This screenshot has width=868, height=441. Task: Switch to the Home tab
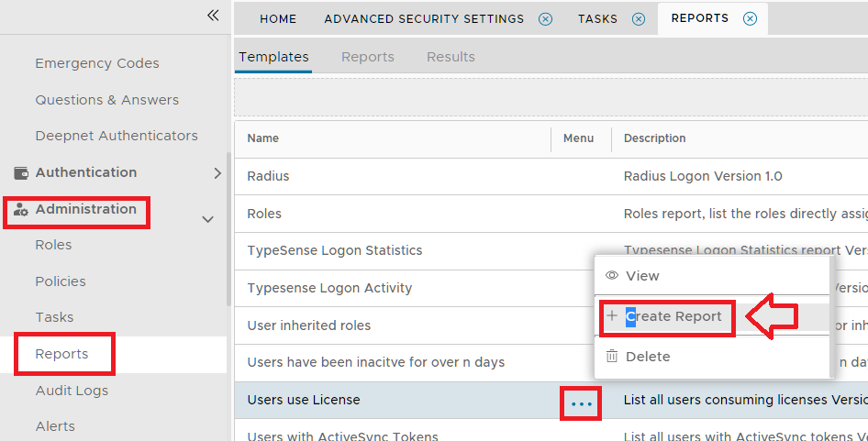[278, 18]
